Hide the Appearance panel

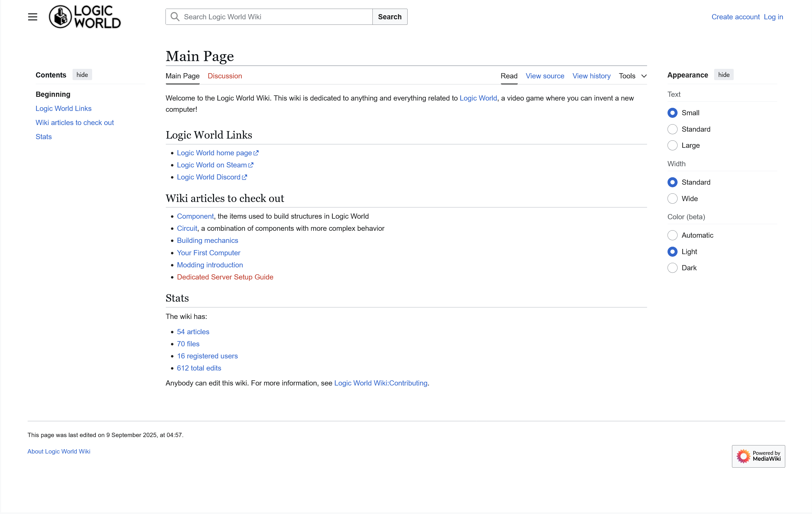coord(724,75)
